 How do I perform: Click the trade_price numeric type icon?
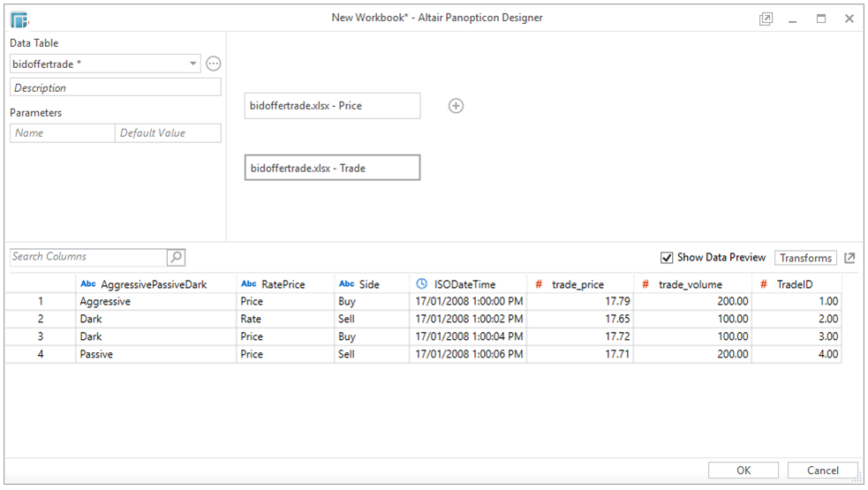pos(539,284)
